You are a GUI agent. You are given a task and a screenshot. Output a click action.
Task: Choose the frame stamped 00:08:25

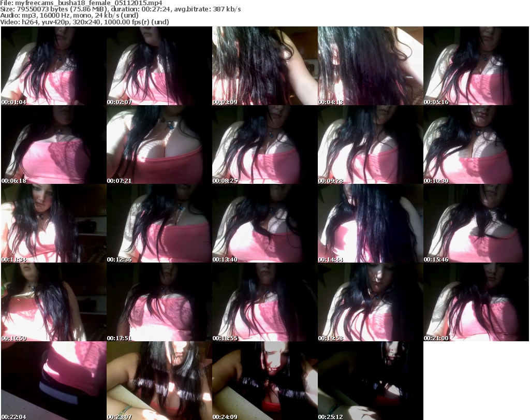pyautogui.click(x=264, y=144)
